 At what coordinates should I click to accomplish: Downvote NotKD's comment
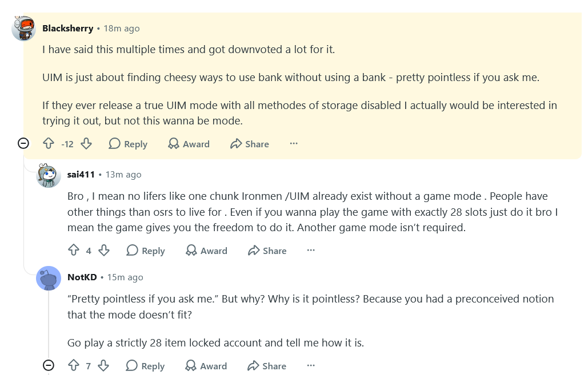103,365
